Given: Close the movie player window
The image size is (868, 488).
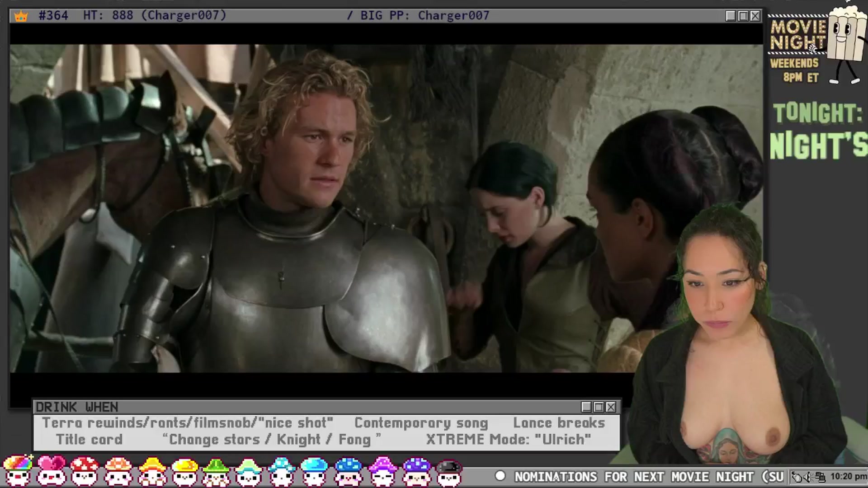Looking at the screenshot, I should (x=755, y=16).
